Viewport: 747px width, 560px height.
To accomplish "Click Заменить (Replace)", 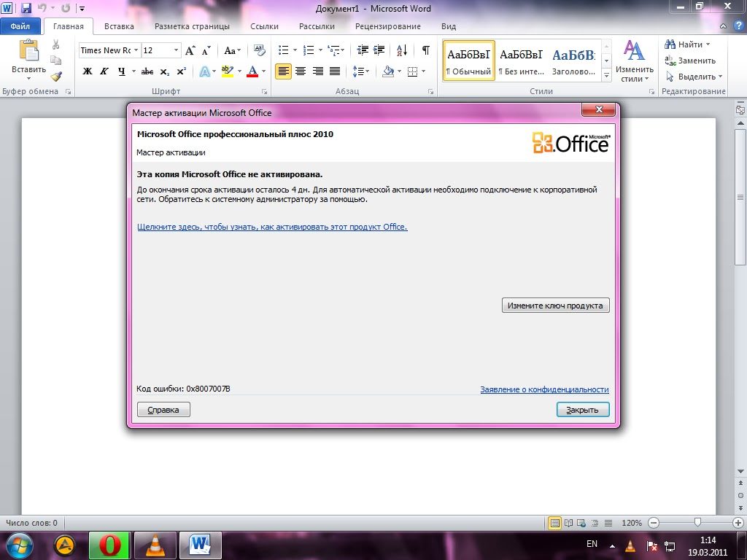I will pos(690,61).
